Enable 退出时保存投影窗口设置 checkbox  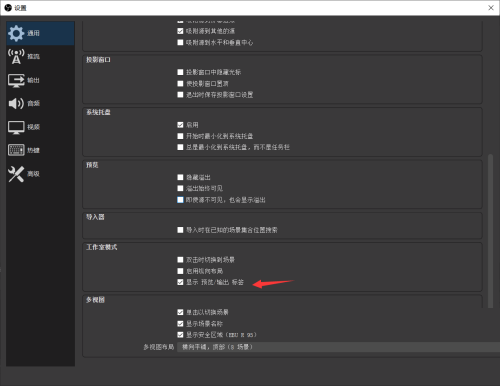tap(180, 95)
